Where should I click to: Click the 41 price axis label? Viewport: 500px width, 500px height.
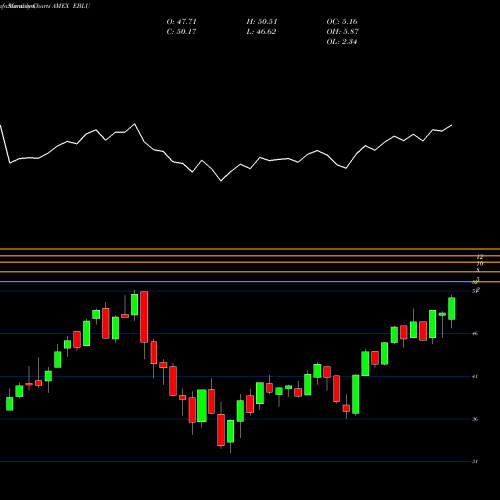click(475, 376)
